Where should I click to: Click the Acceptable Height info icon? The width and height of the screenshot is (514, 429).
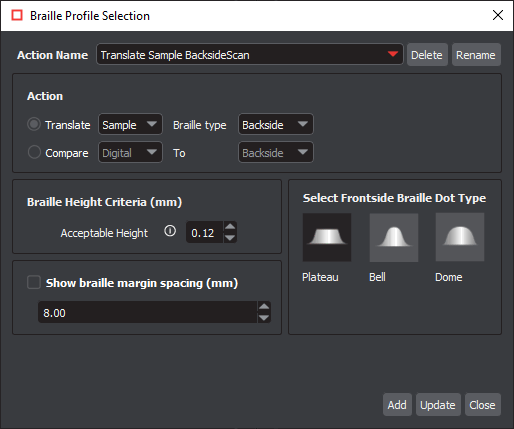click(170, 231)
